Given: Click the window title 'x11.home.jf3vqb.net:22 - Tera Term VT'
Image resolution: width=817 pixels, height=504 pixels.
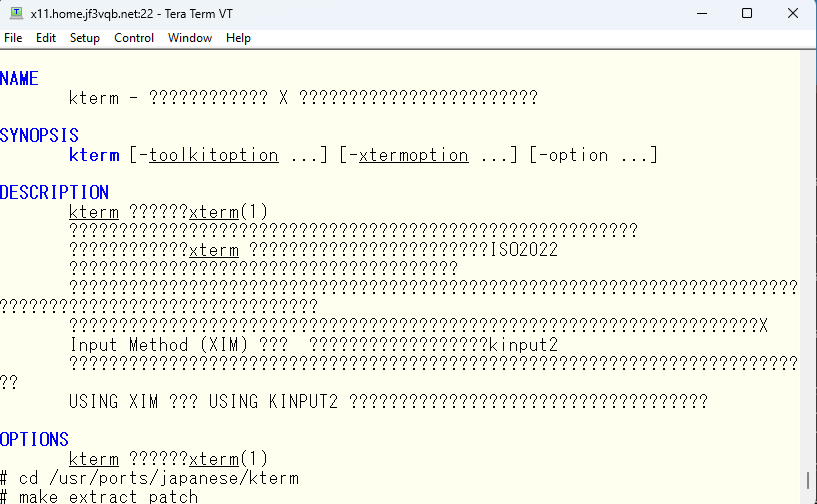Looking at the screenshot, I should [131, 14].
